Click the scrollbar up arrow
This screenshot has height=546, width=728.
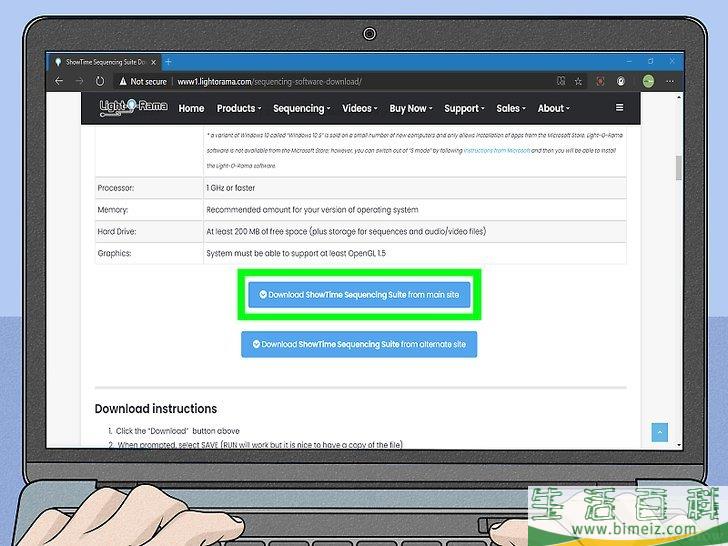coord(679,98)
